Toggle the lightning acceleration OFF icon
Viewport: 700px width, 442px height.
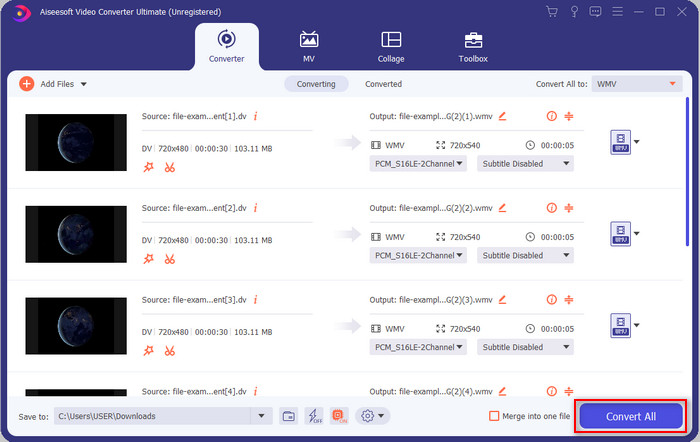[314, 416]
